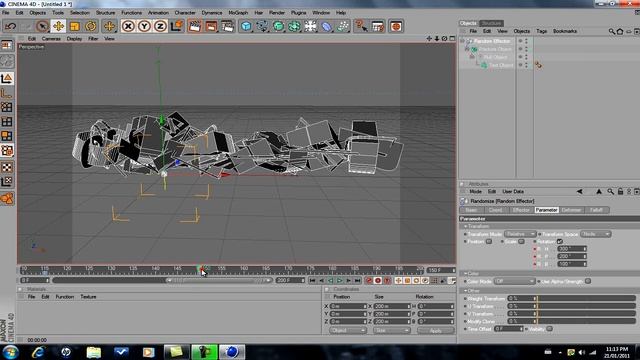The image size is (640, 360).
Task: Uncheck the Rotation checkbox
Action: (x=559, y=242)
